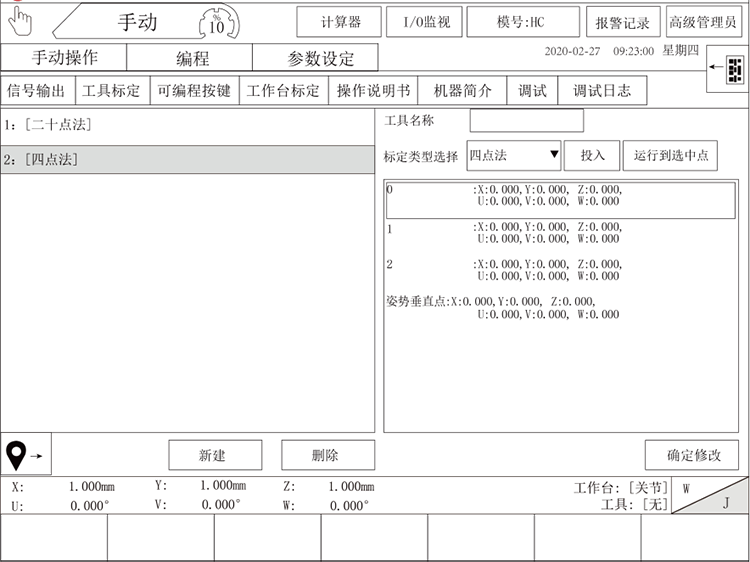Open the 参数设定 tab
The image size is (750, 562).
[320, 58]
